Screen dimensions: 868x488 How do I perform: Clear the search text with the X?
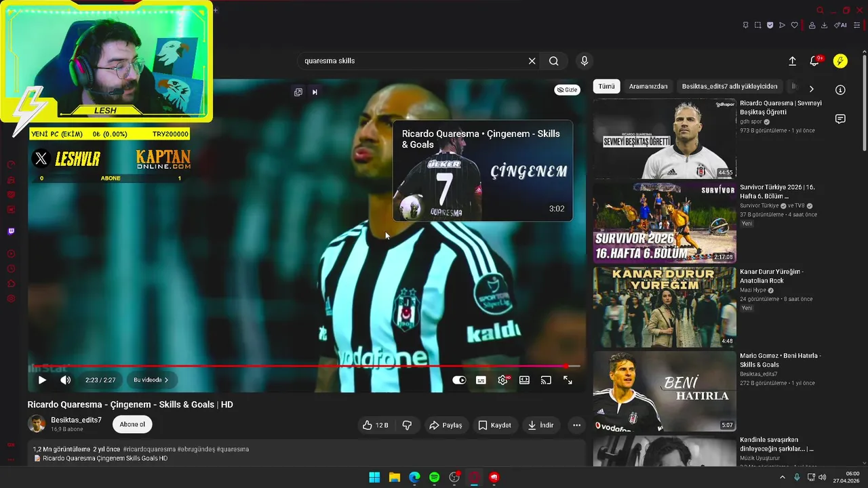coord(532,61)
